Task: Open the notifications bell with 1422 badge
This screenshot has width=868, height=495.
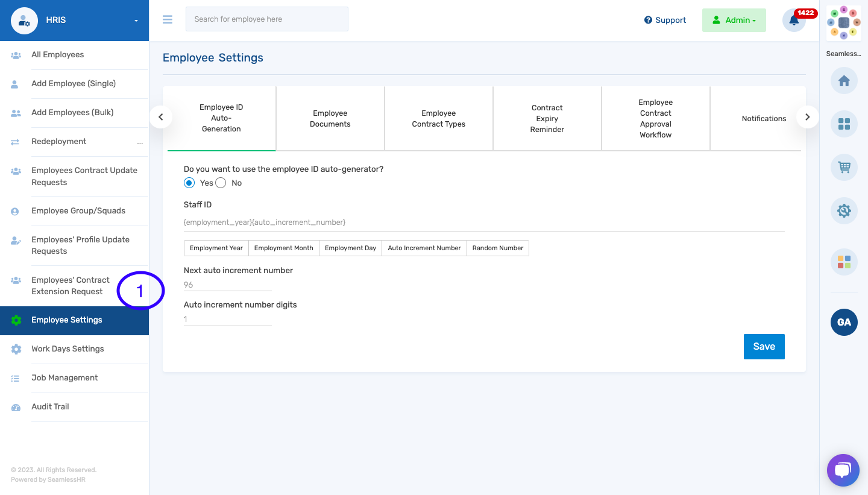Action: [x=793, y=20]
